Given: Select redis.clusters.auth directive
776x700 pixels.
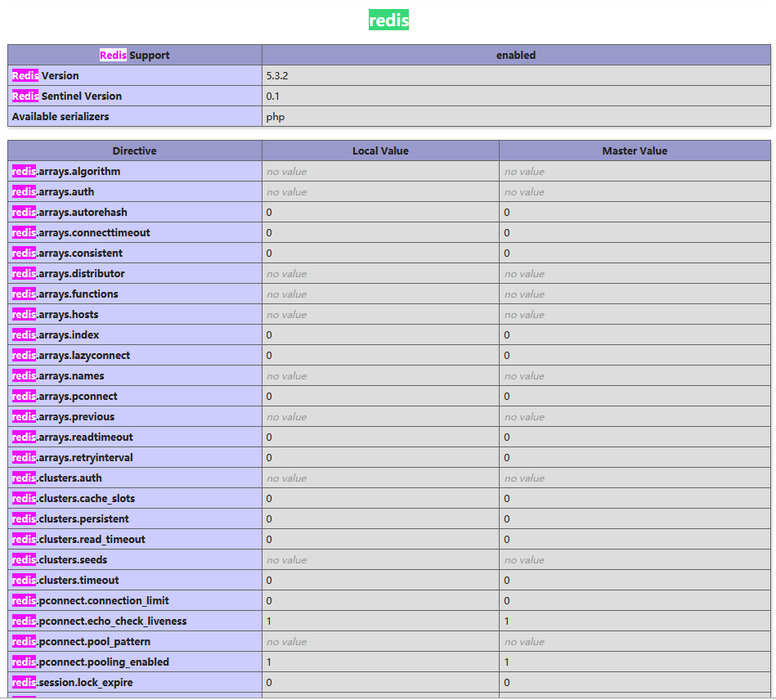Looking at the screenshot, I should [57, 478].
